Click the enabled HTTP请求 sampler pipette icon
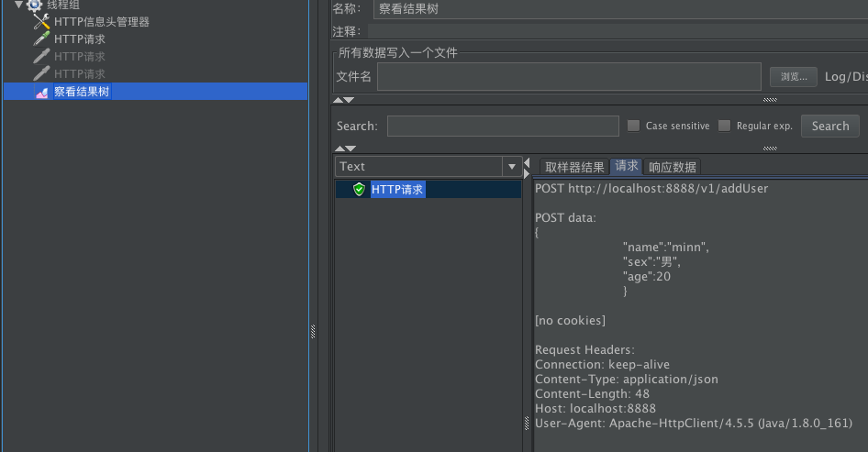868x452 pixels. click(41, 39)
